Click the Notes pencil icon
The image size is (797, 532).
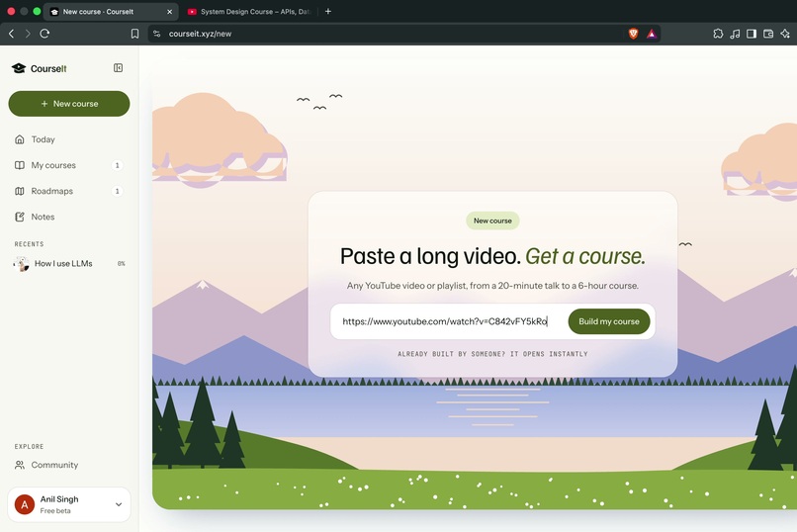coord(20,217)
